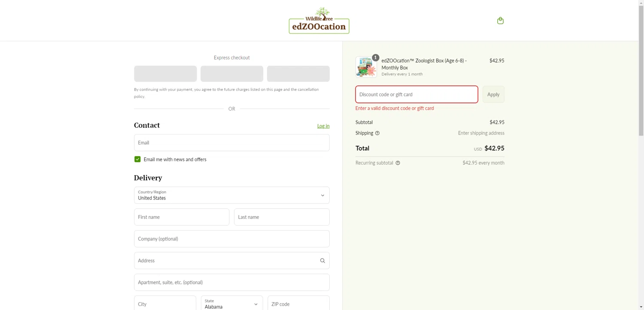Focus the Apartment, suite, etc. field
The width and height of the screenshot is (644, 310).
pos(232,283)
